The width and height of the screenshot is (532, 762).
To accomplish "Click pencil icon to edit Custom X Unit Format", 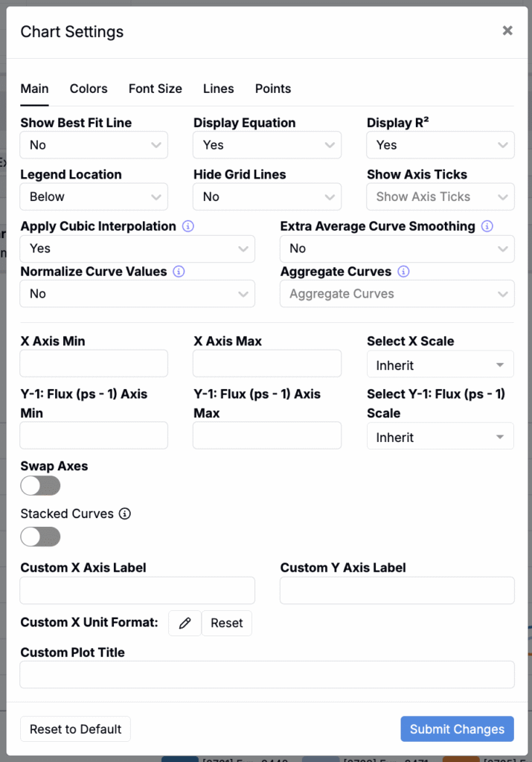I will click(185, 623).
